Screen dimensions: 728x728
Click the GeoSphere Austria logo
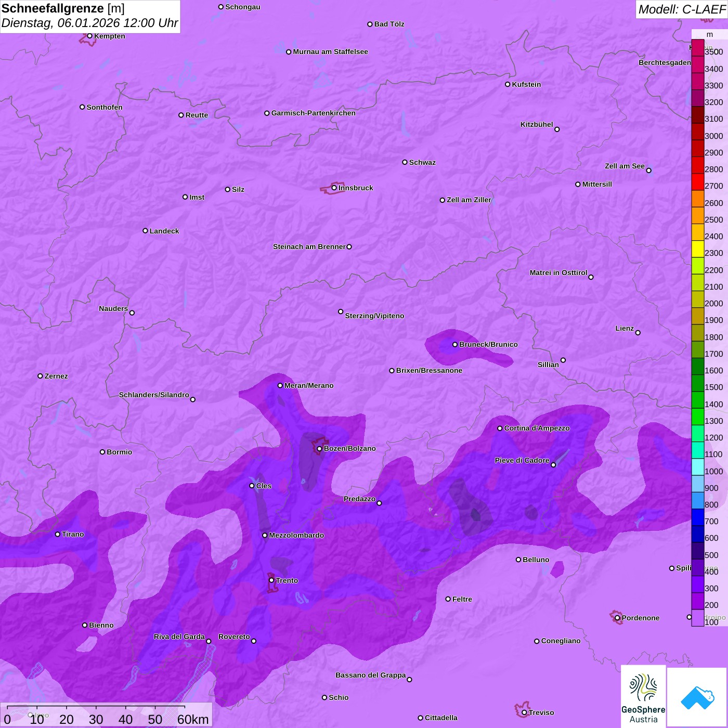(x=643, y=697)
